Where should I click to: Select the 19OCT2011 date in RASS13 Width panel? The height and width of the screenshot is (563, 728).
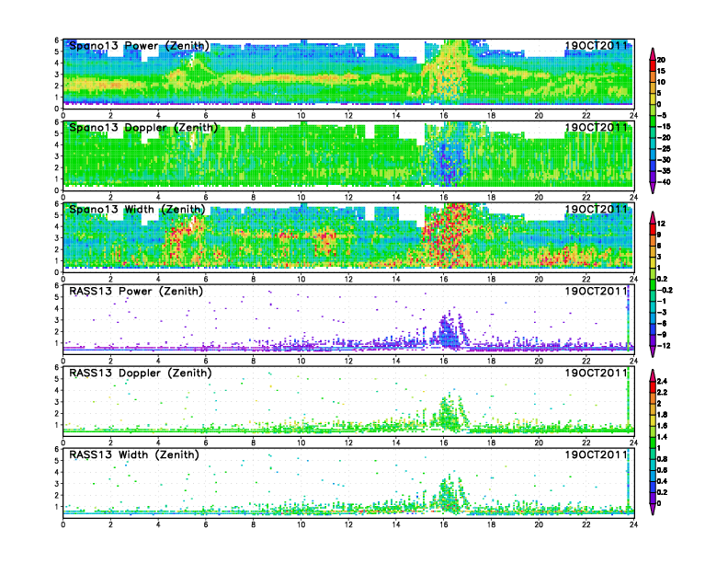[x=596, y=454]
